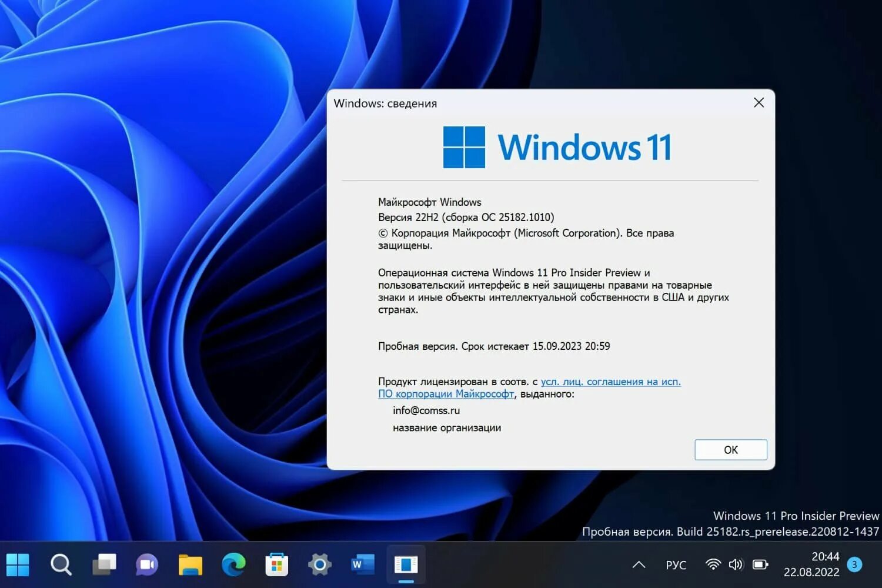Click the desktop Build 25182 watermark text

730,532
